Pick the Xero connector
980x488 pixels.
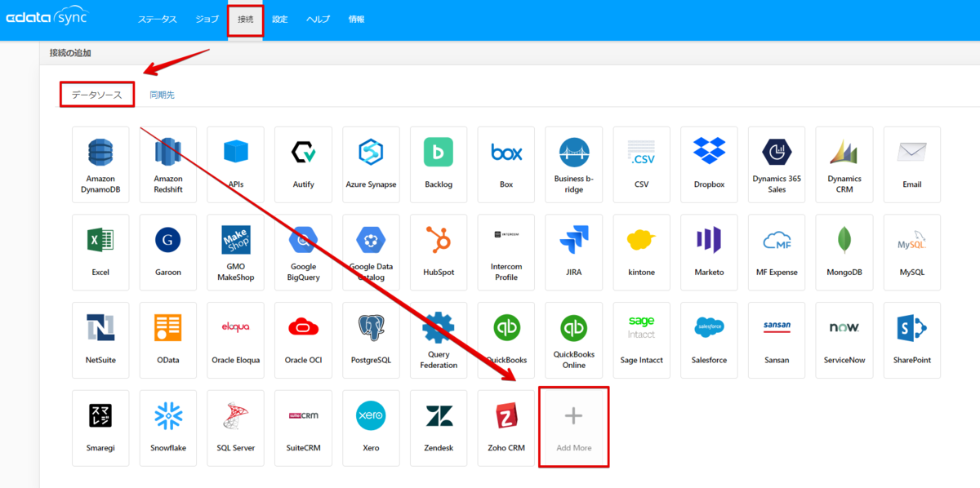(371, 428)
